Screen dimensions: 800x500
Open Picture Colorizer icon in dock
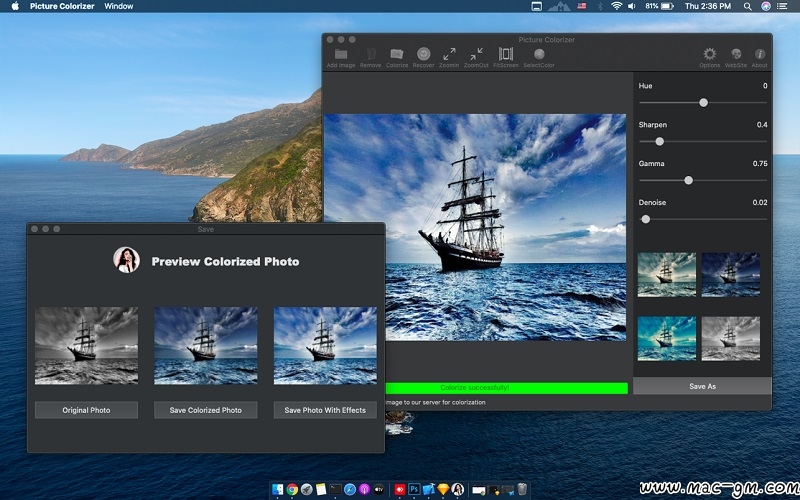point(458,489)
